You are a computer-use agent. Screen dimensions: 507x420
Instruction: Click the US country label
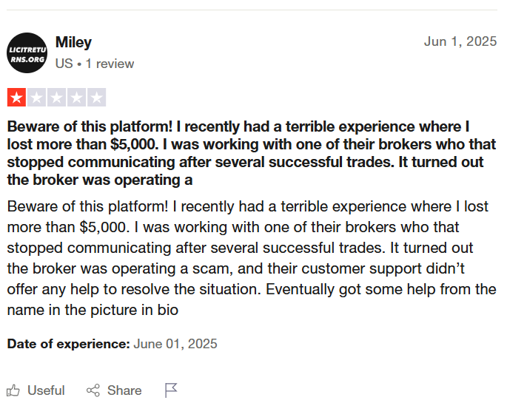64,64
